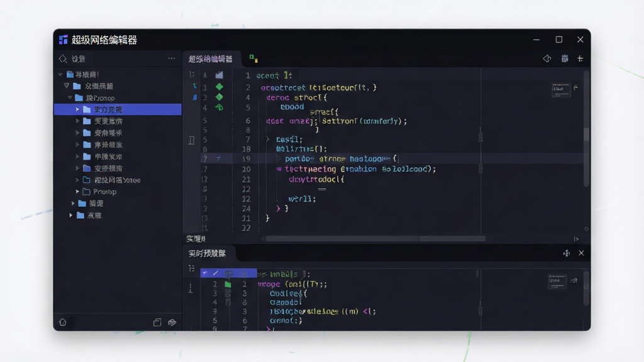
Task: Click the 超级网络编辑器 window title text
Action: pyautogui.click(x=104, y=40)
